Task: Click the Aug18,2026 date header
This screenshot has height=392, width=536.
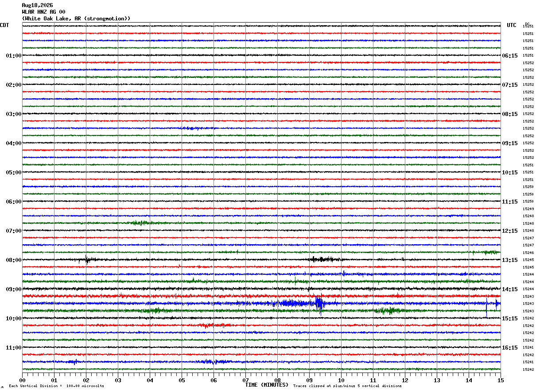Action: click(x=37, y=5)
